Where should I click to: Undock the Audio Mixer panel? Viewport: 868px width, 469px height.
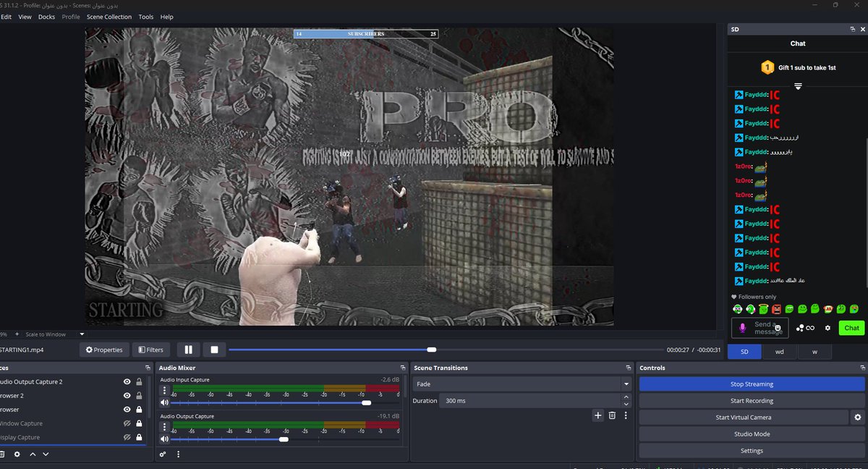click(403, 368)
